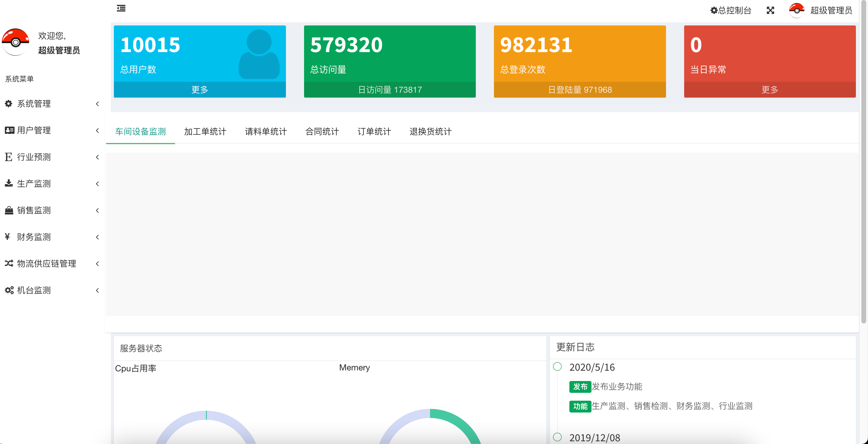This screenshot has height=444, width=868.
Task: Click the green 发布 badge
Action: (x=580, y=387)
